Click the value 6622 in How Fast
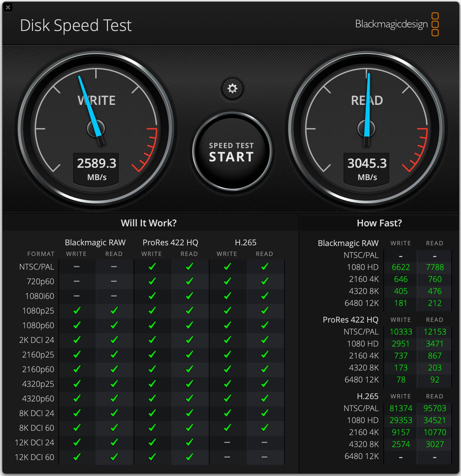The image size is (461, 476). click(x=401, y=267)
